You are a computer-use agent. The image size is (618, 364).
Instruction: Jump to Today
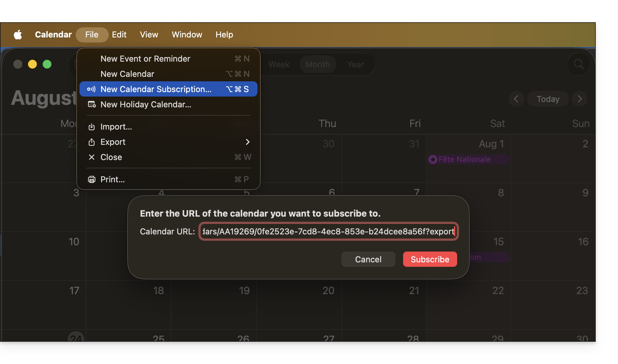click(x=548, y=99)
